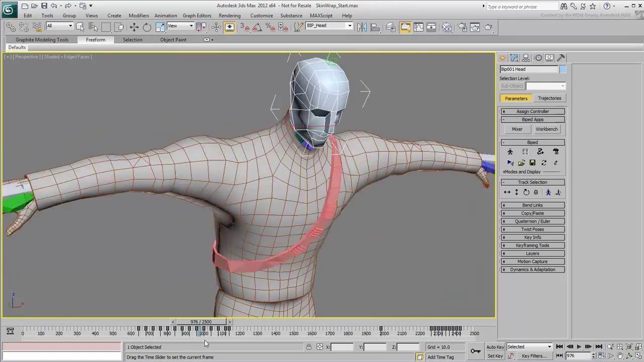This screenshot has height=362, width=644.
Task: Toggle Keyboard Shortcut Override button
Action: (x=229, y=27)
